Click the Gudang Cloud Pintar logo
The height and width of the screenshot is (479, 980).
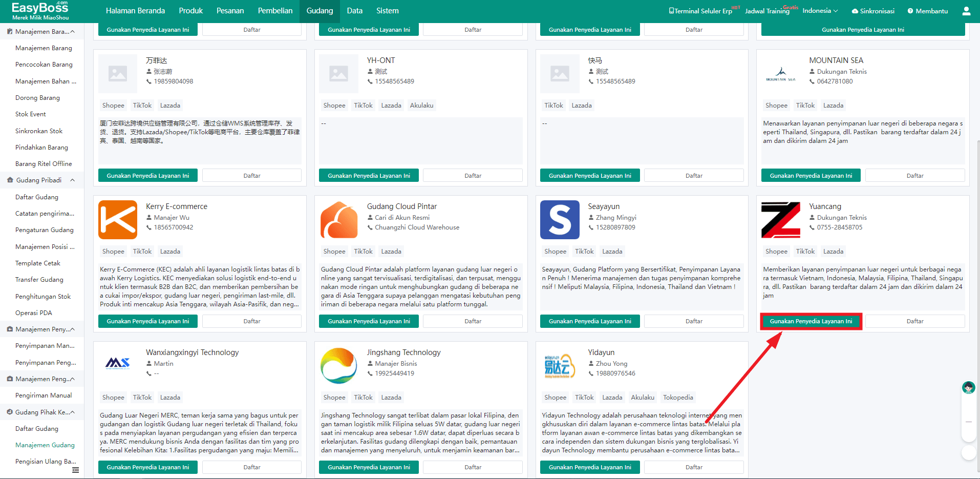coord(339,220)
